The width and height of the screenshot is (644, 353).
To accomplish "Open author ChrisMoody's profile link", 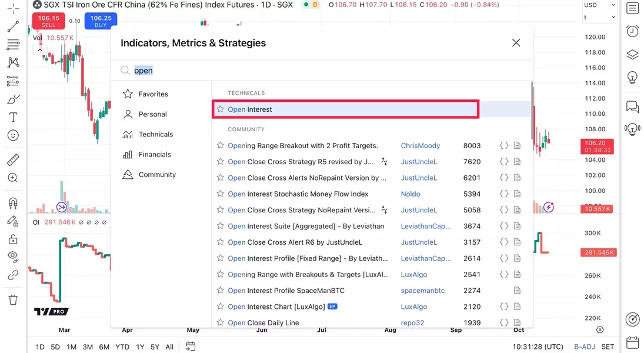I will click(x=420, y=145).
